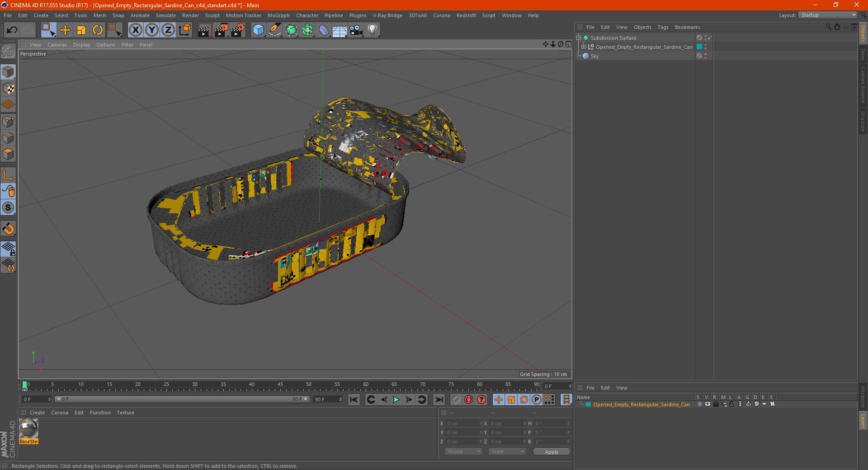Viewport: 868px width, 470px height.
Task: Add a Light object
Action: (373, 30)
